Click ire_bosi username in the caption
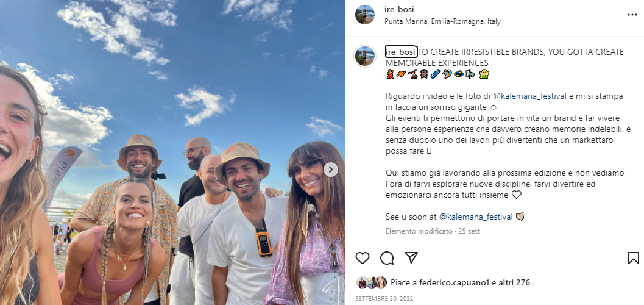Viewport: 644px width, 305px height. 400,52
